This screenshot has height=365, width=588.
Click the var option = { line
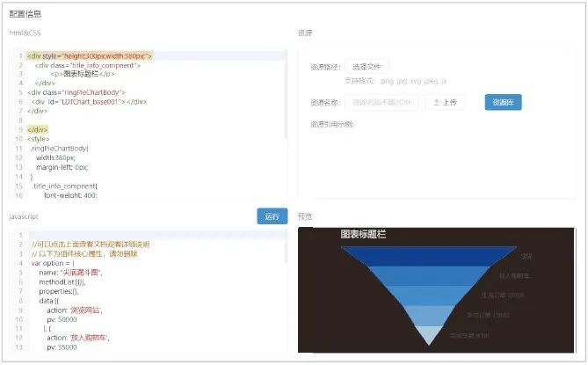click(x=53, y=263)
